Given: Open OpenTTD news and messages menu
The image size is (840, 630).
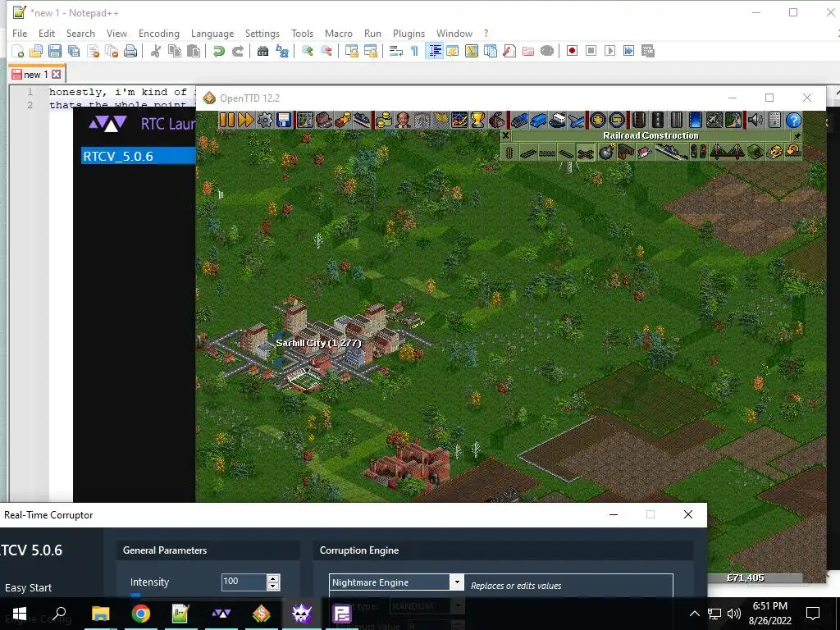Looking at the screenshot, I should [774, 120].
